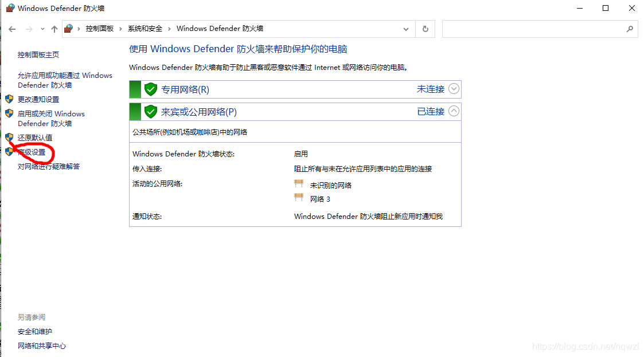This screenshot has height=357, width=644.
Task: Minimize the window
Action: point(580,8)
